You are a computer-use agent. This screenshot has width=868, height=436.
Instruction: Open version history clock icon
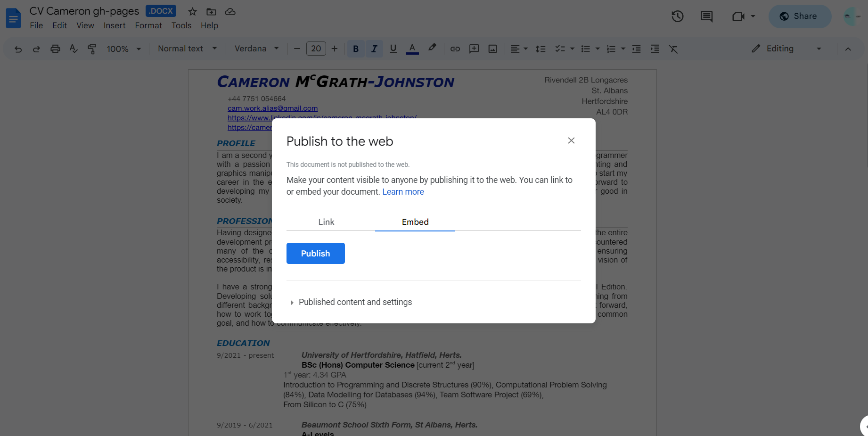click(x=678, y=16)
